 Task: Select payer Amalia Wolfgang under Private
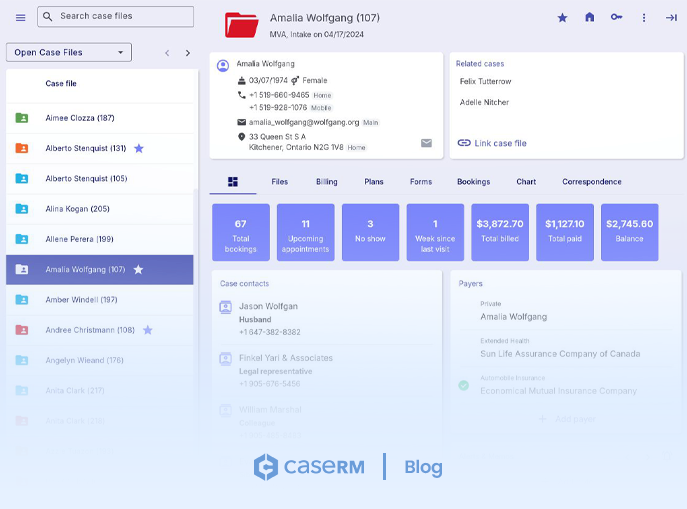point(513,317)
